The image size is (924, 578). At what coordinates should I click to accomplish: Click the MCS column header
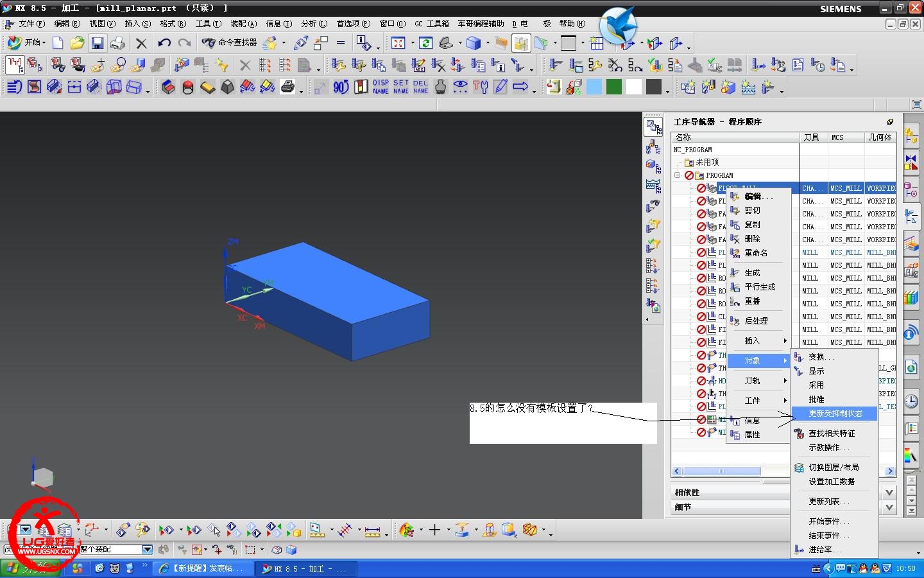[846, 137]
